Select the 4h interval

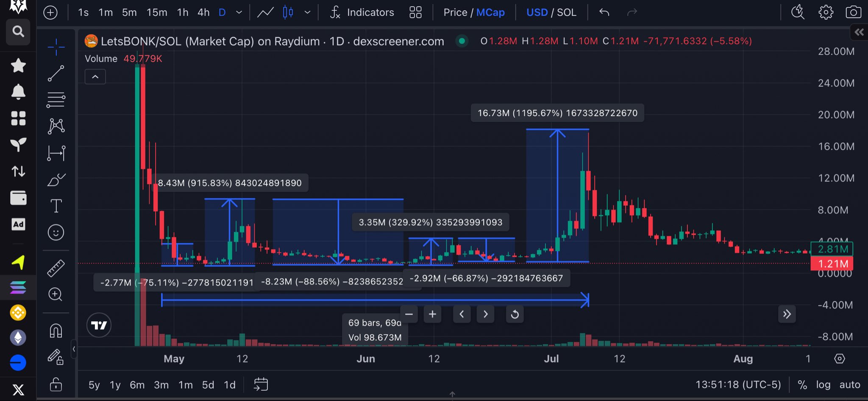click(x=203, y=12)
